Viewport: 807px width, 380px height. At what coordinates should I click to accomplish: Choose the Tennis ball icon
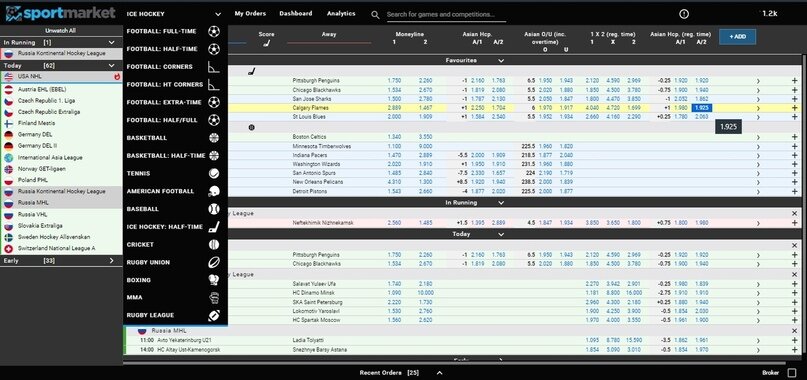(x=214, y=174)
